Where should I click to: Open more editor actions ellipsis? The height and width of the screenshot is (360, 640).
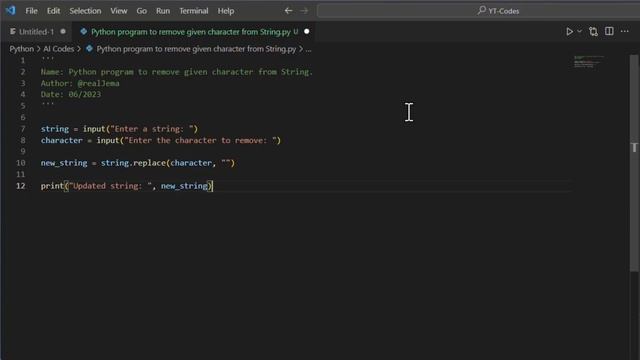(x=624, y=31)
